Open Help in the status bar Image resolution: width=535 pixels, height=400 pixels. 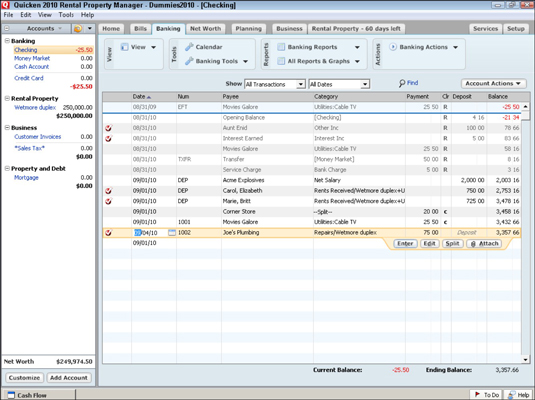[x=519, y=395]
